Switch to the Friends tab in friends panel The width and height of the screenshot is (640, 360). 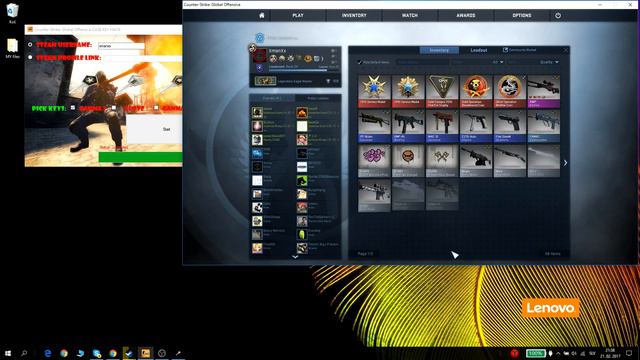(272, 98)
